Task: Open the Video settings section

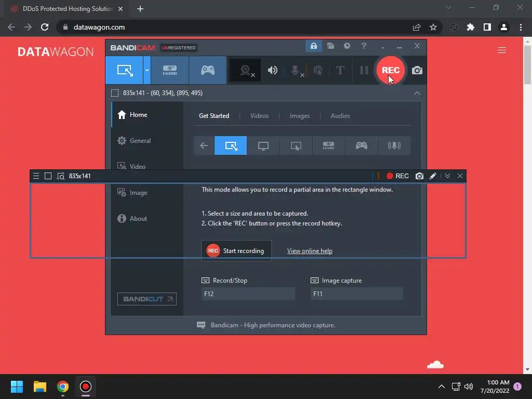Action: (x=147, y=166)
